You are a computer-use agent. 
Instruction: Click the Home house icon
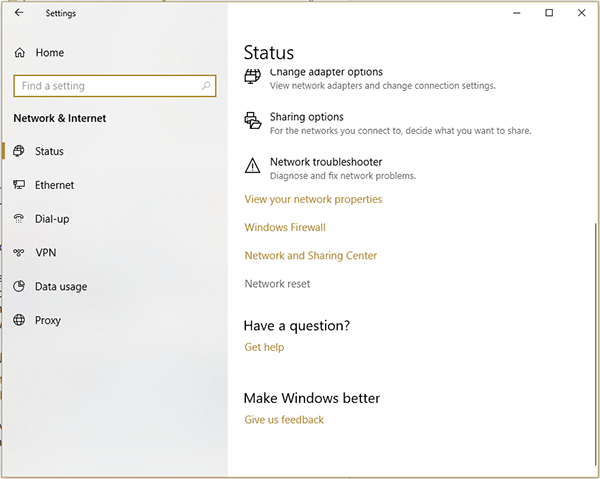click(x=20, y=52)
